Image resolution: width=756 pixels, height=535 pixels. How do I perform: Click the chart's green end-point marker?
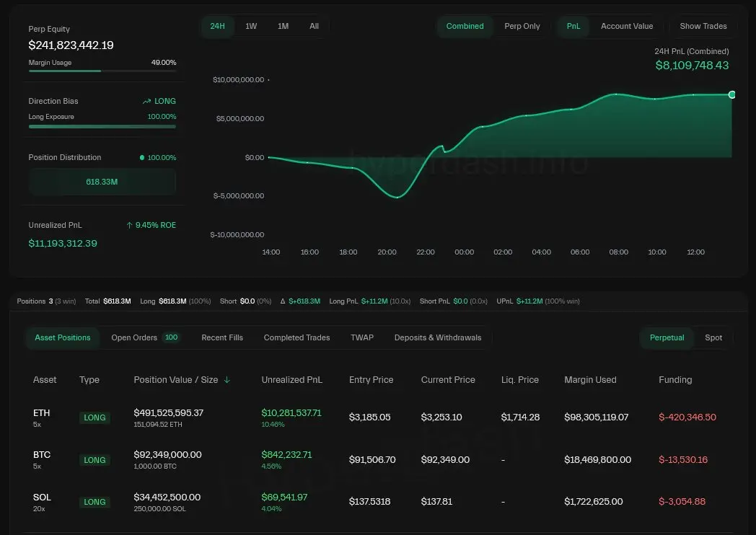(731, 94)
